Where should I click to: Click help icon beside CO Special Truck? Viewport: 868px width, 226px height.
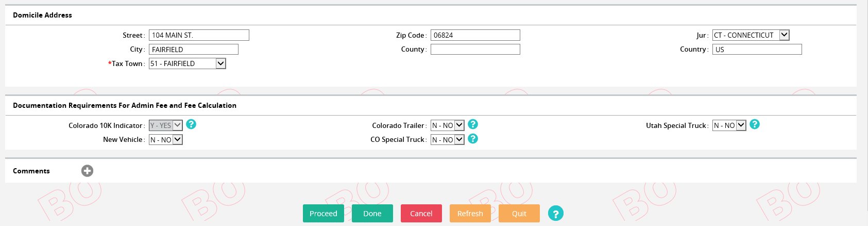click(473, 139)
